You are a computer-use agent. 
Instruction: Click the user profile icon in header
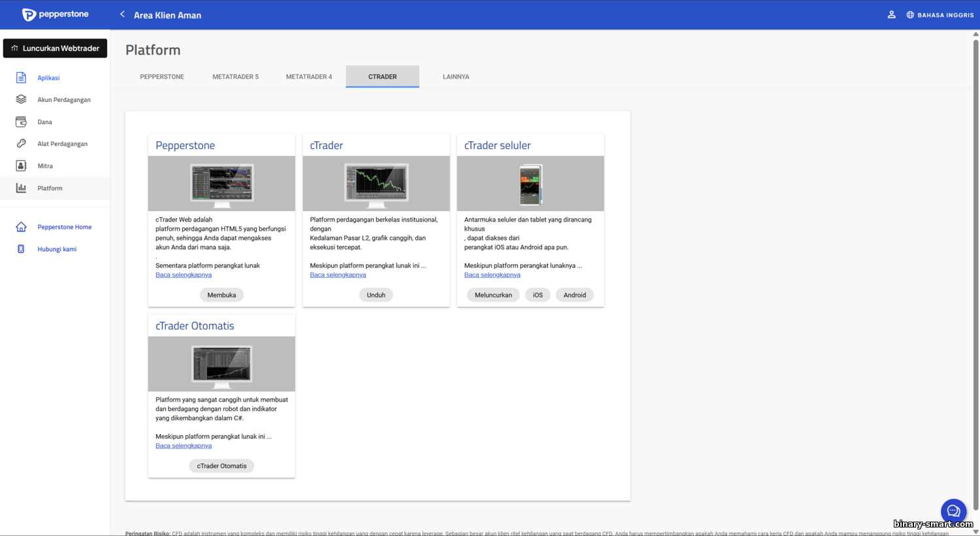[891, 14]
